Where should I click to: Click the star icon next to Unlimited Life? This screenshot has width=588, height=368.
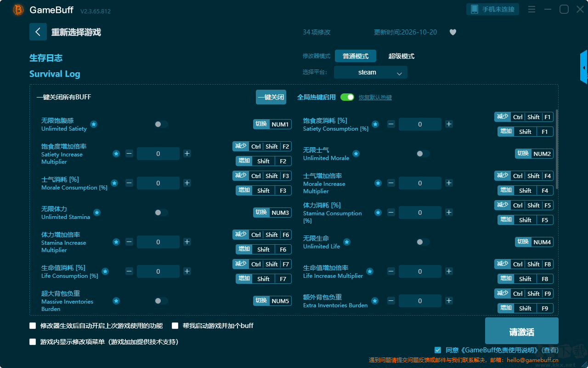(347, 242)
